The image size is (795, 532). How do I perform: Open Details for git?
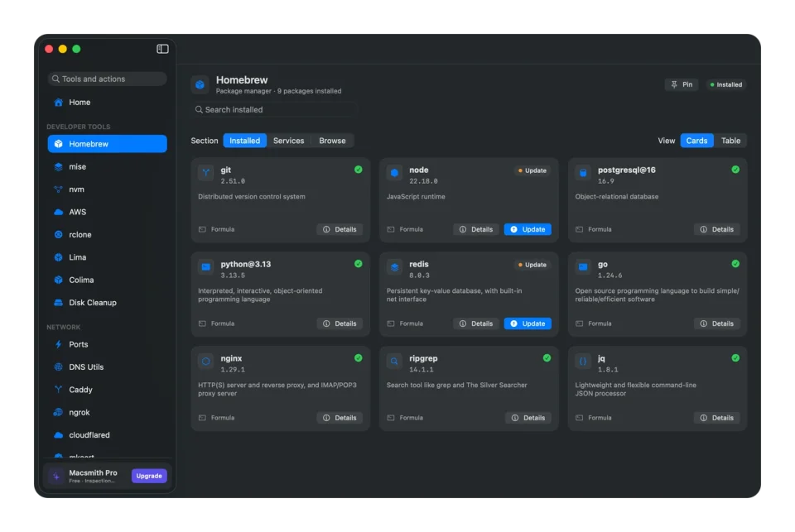coord(340,229)
